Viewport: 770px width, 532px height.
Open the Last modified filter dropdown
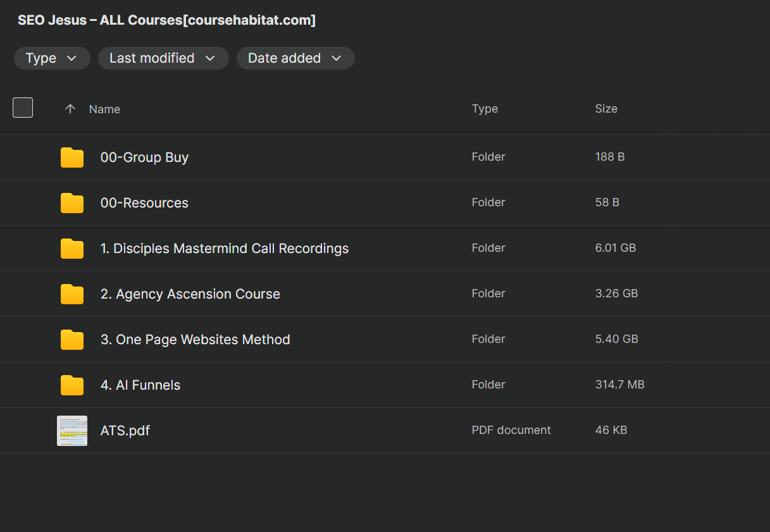point(163,58)
